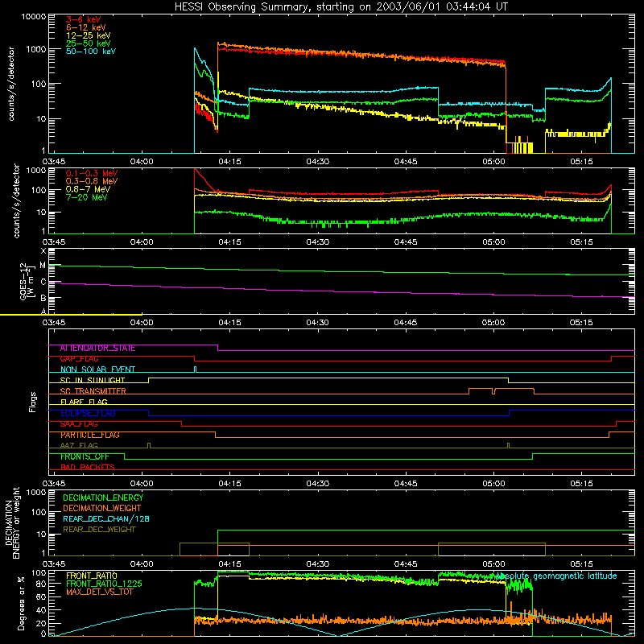
Task: Click the 10000 y-axis label of top plot
Action: [34, 17]
